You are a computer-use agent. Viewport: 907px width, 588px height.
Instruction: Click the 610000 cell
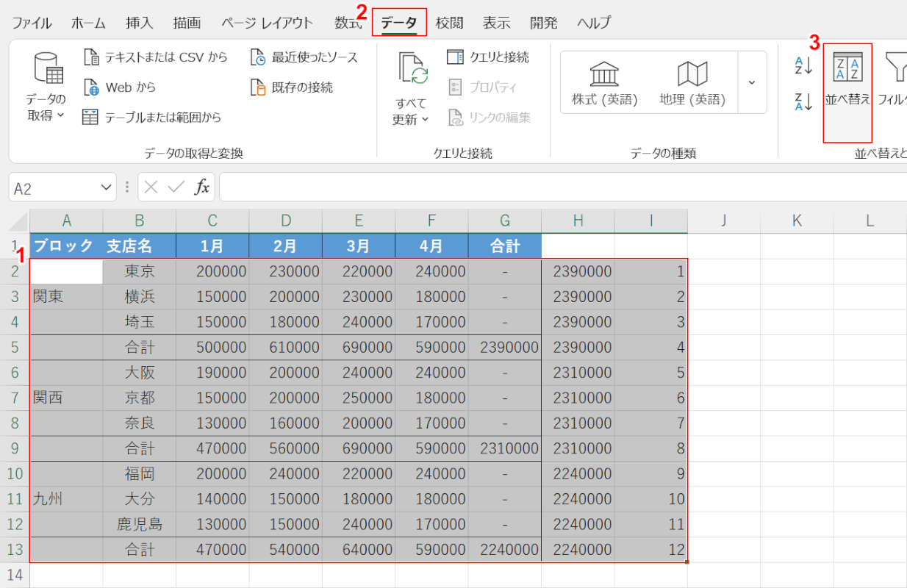coord(286,347)
